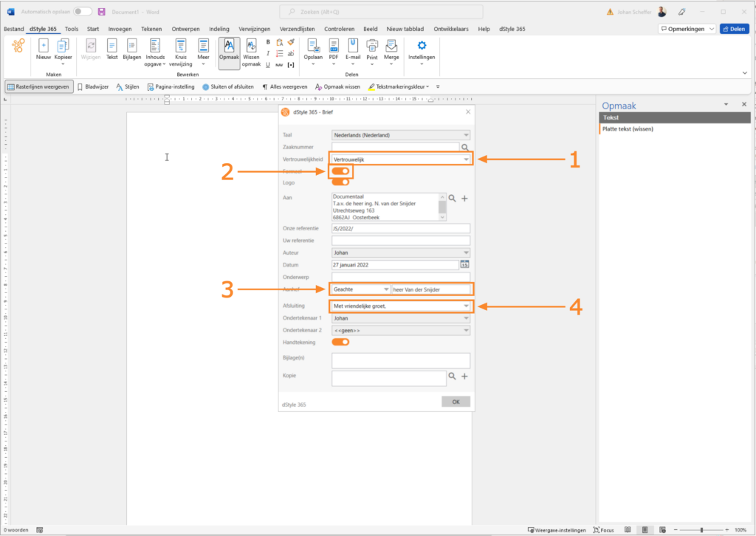Viewport: 756px width, 536px height.
Task: Click plus icon next to Kopie field
Action: [x=465, y=377]
